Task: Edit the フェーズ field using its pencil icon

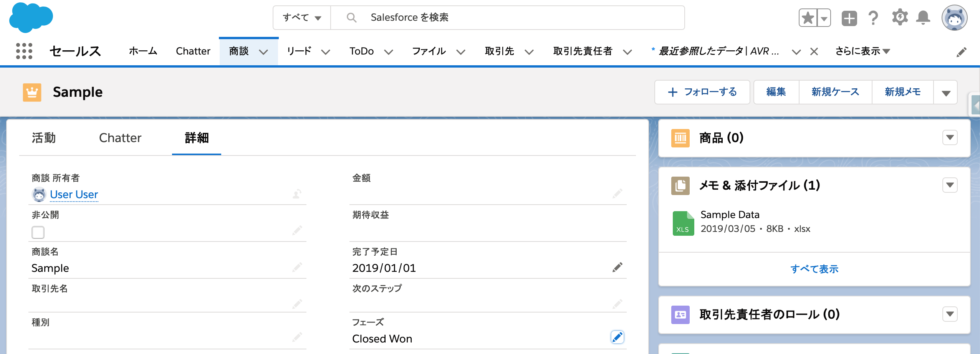Action: [x=617, y=337]
